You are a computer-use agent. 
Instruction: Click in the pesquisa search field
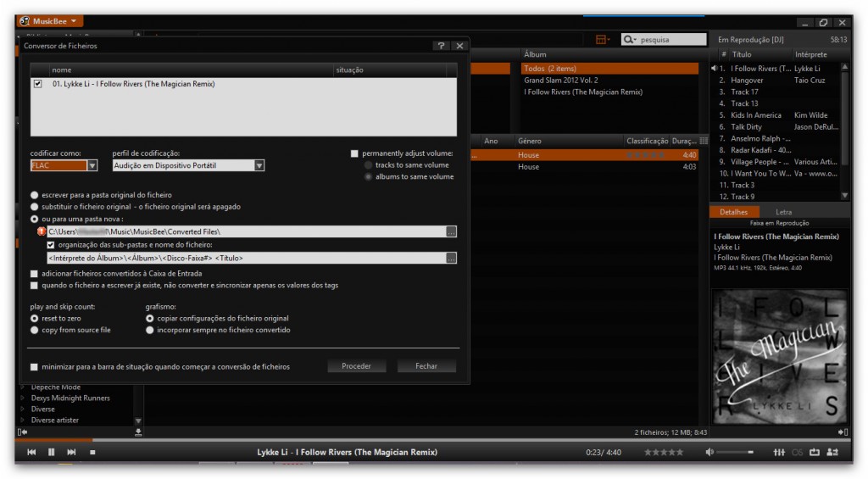click(671, 40)
